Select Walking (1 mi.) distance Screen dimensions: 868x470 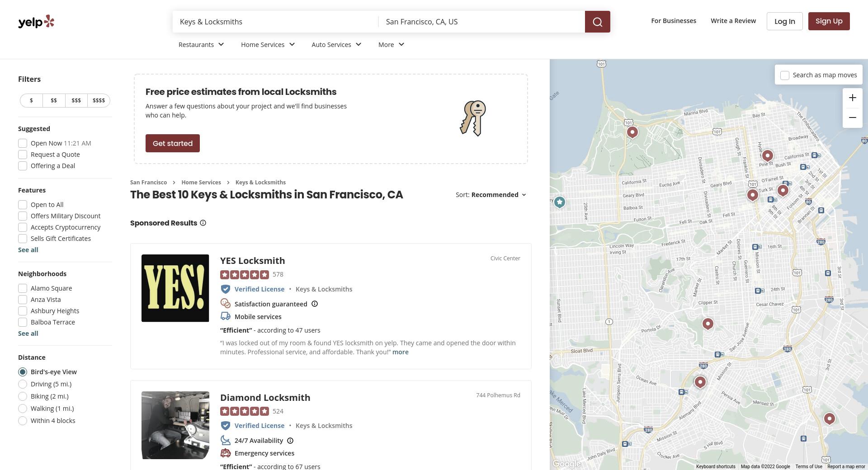pyautogui.click(x=23, y=409)
